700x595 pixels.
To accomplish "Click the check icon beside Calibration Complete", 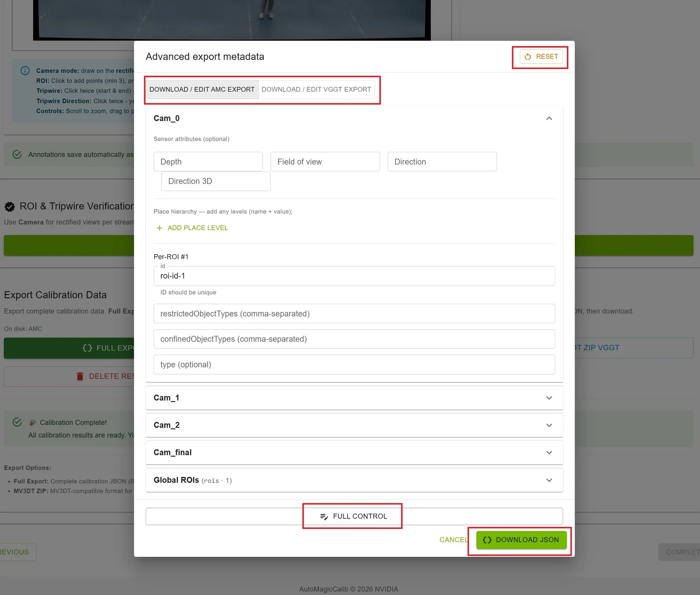I will coord(17,422).
